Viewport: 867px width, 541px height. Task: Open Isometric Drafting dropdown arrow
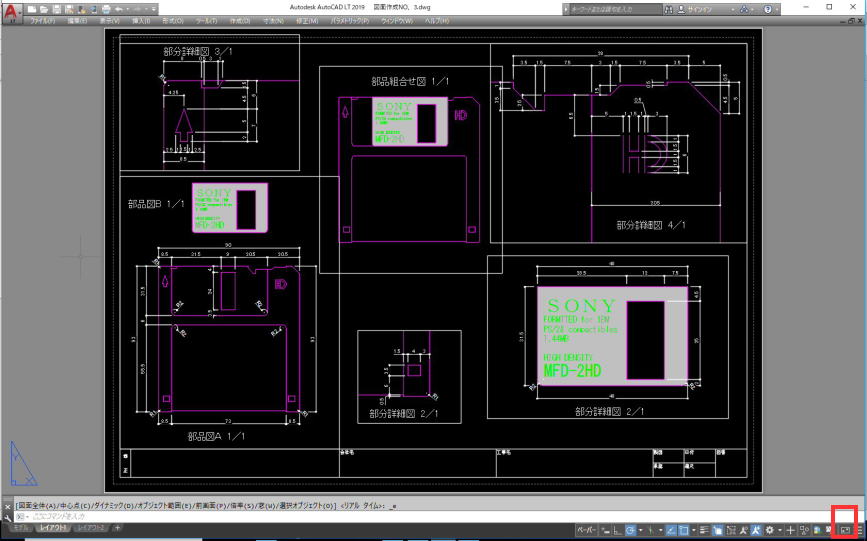[x=661, y=530]
